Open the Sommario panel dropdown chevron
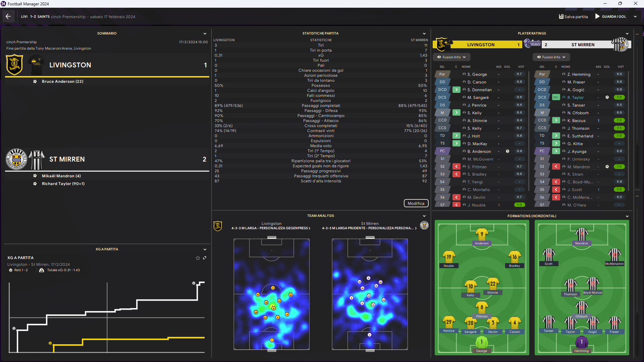The width and height of the screenshot is (644, 362). pyautogui.click(x=205, y=34)
